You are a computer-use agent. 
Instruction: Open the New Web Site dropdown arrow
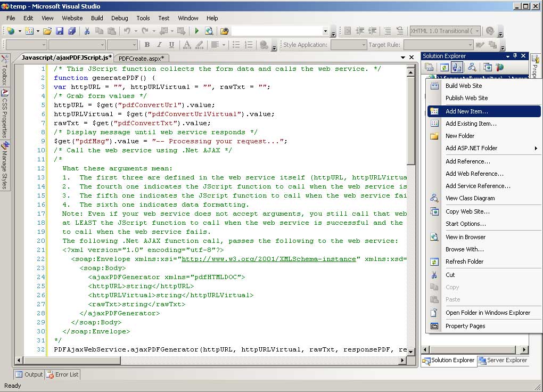point(20,31)
